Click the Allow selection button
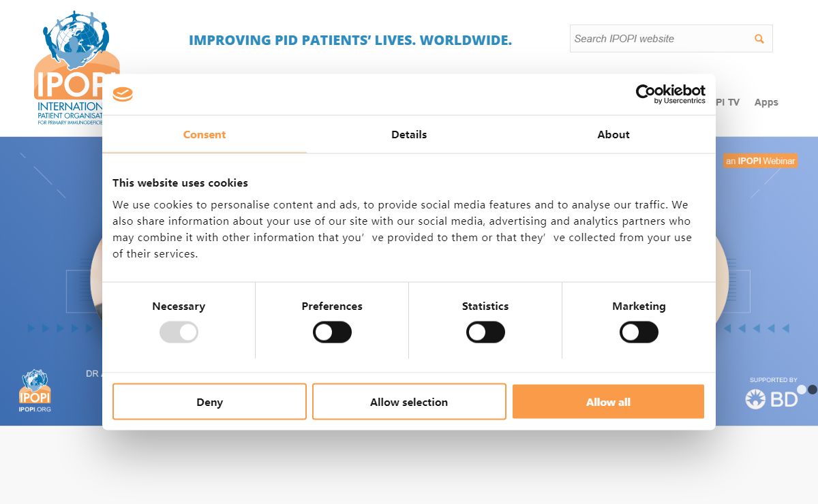 (409, 402)
